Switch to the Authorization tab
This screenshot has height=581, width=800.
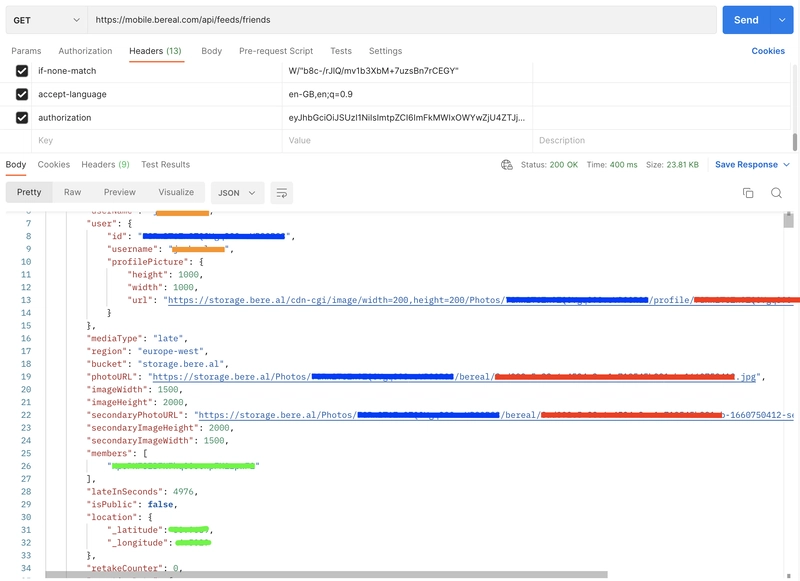pyautogui.click(x=85, y=51)
